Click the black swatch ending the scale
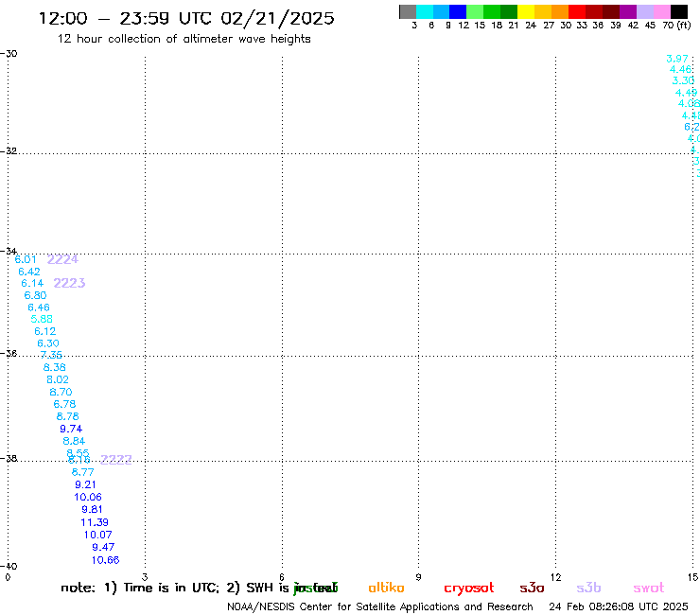This screenshot has width=700, height=615. (x=679, y=11)
